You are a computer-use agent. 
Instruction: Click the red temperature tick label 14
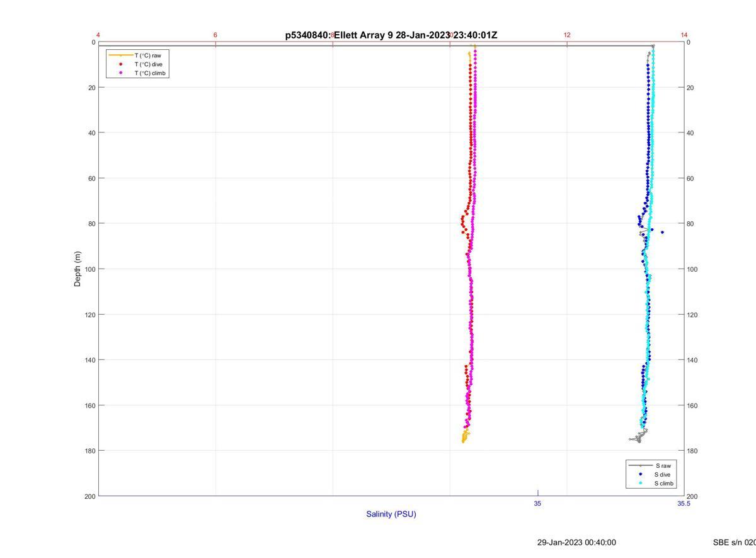(x=684, y=35)
